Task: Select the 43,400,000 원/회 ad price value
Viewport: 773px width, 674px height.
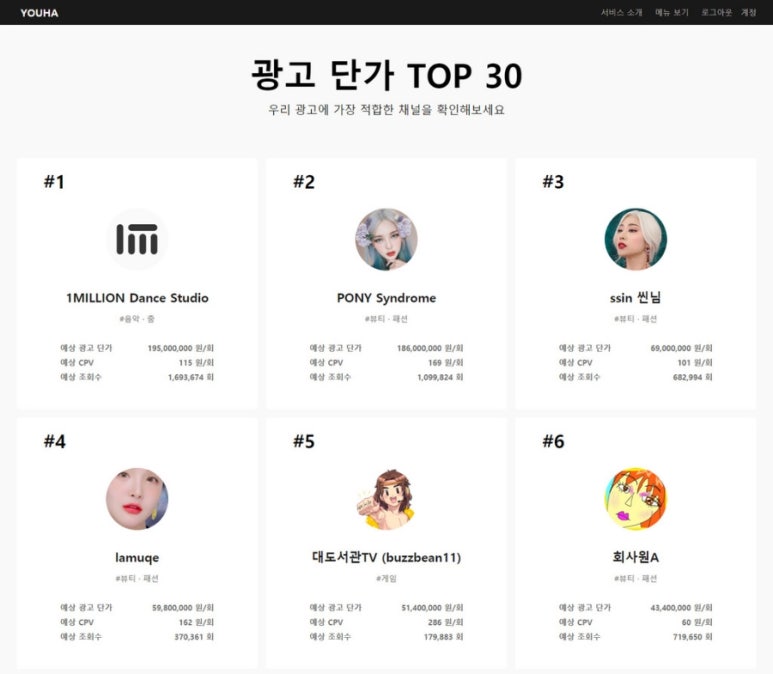Action: click(682, 608)
